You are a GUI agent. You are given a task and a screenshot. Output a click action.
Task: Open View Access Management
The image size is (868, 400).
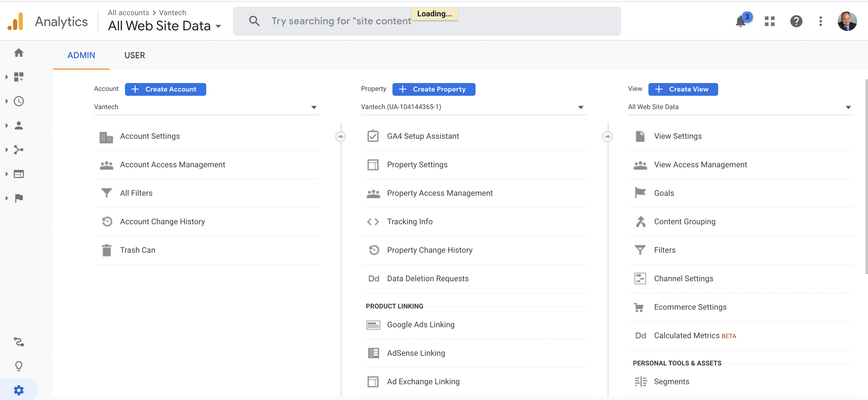tap(741, 165)
